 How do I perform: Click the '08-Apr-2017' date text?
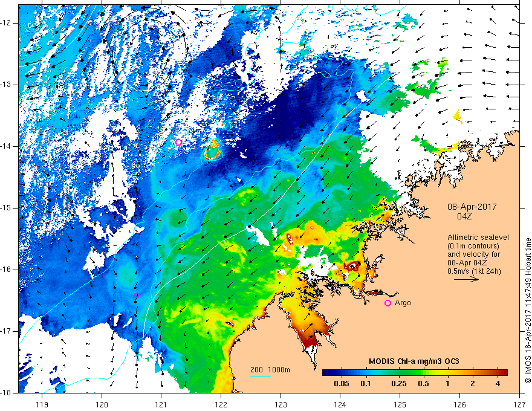tap(472, 207)
